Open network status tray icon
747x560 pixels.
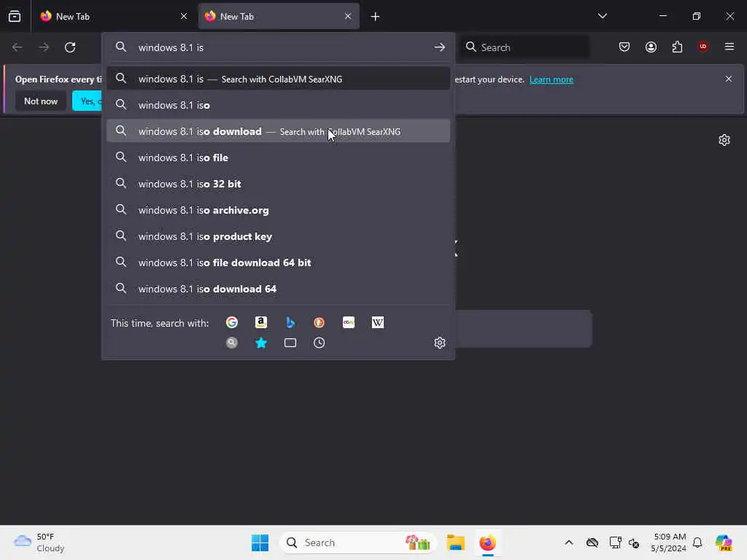[x=615, y=542]
